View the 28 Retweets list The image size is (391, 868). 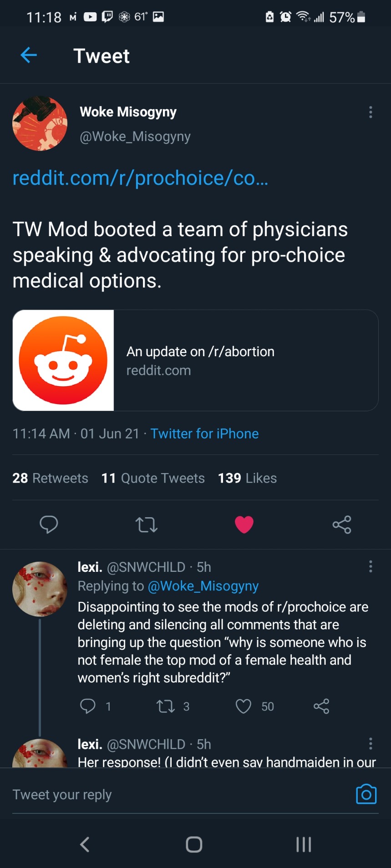tap(50, 478)
